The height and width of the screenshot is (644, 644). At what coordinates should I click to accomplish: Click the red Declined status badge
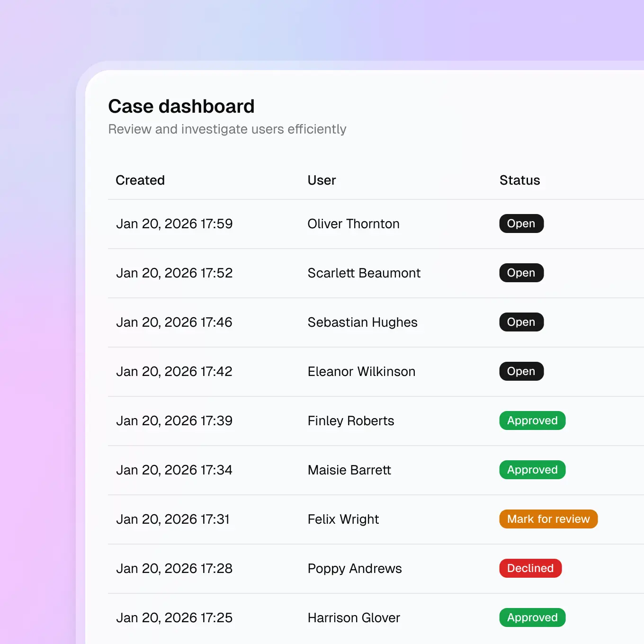coord(530,568)
